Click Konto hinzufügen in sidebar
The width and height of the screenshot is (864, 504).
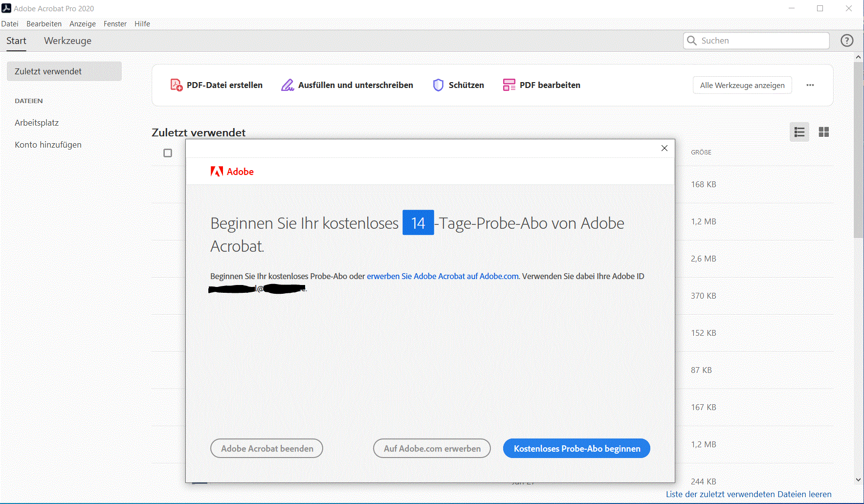[48, 145]
